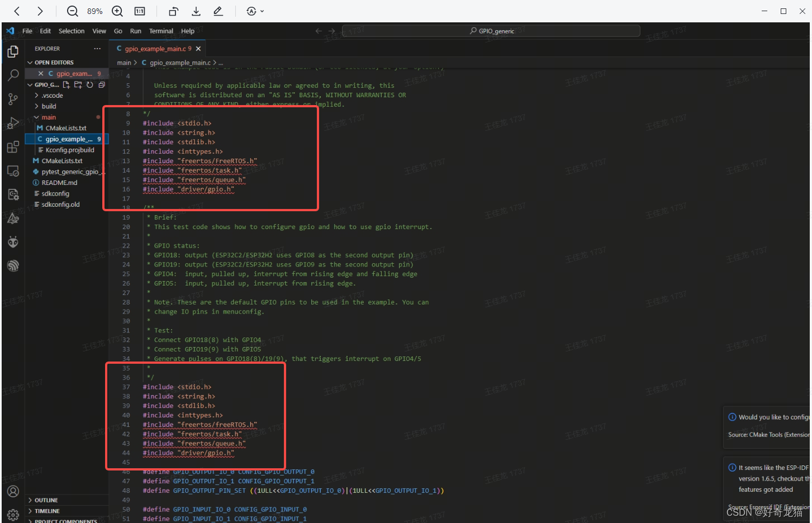The height and width of the screenshot is (523, 812).
Task: Go to previous image in viewer toolbar
Action: pos(17,11)
